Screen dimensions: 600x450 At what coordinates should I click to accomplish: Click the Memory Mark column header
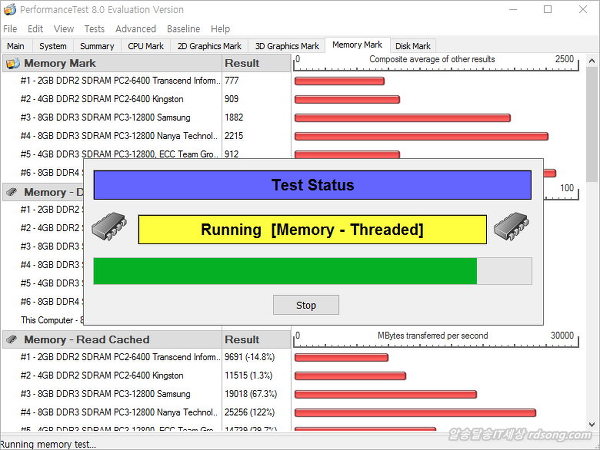112,63
